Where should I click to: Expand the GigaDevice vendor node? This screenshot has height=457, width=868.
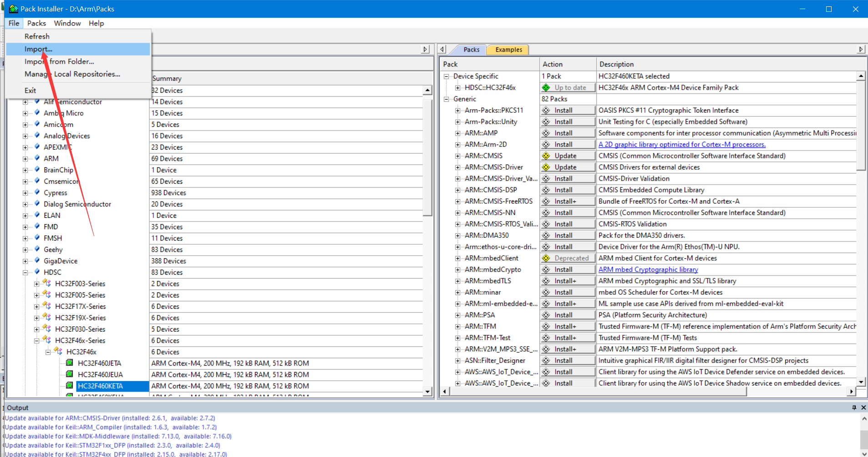tap(25, 261)
